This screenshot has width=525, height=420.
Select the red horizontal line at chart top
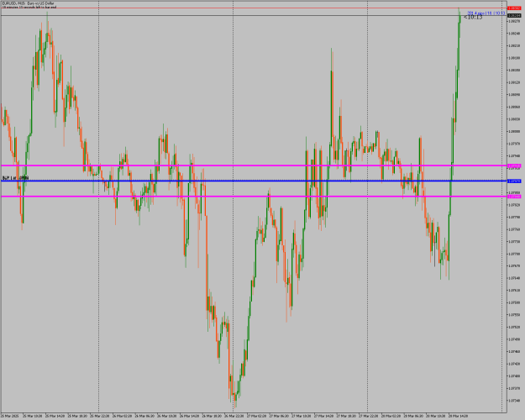pos(255,8)
